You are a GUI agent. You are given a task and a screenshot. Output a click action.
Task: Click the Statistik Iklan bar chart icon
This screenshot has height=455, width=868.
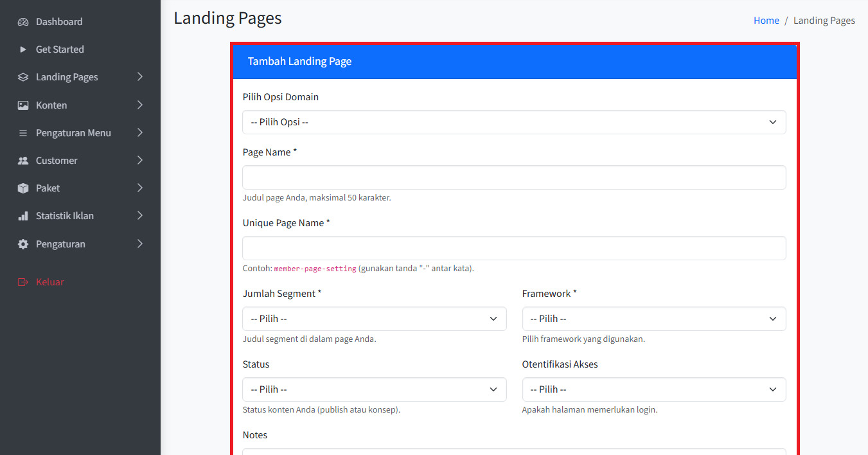click(x=23, y=216)
